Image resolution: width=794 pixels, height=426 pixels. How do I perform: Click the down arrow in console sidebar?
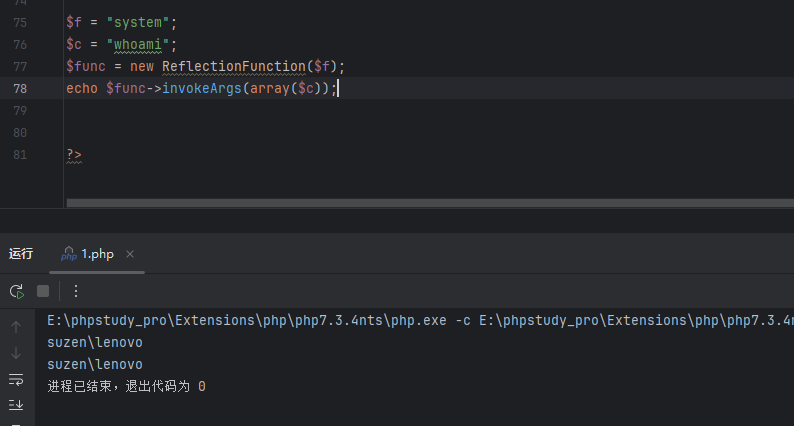click(x=16, y=353)
